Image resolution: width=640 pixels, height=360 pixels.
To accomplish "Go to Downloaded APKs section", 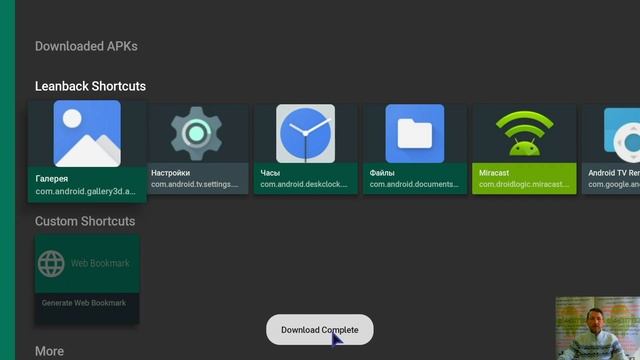I will click(x=86, y=46).
